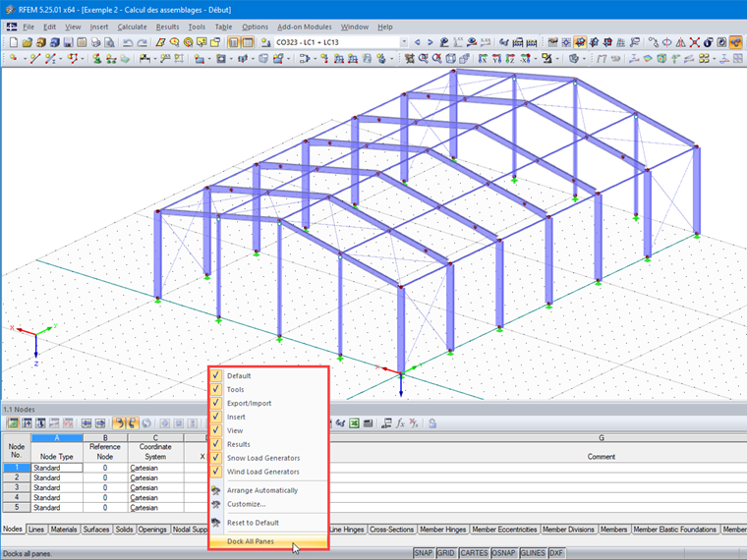Click the calculator icon in table toolbar

click(368, 423)
